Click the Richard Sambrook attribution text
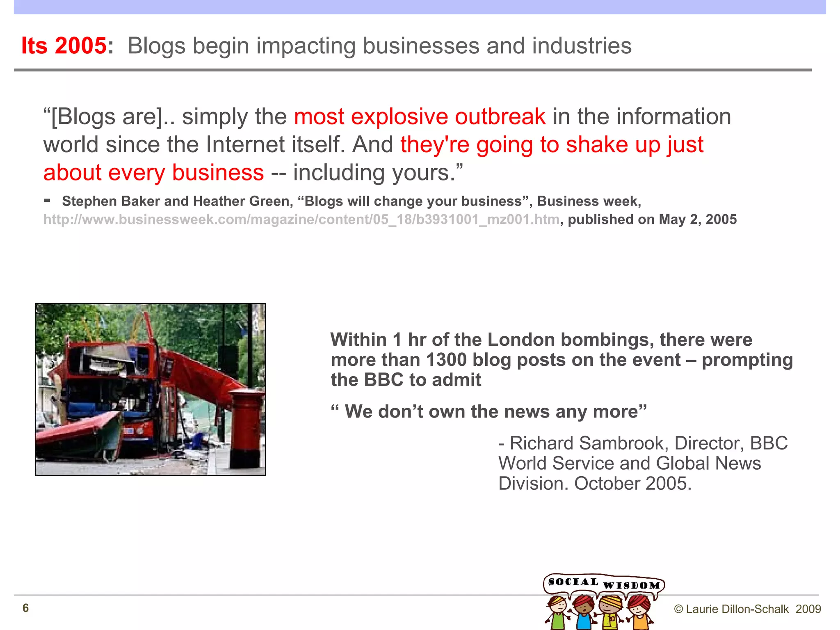The height and width of the screenshot is (630, 840). 642,463
